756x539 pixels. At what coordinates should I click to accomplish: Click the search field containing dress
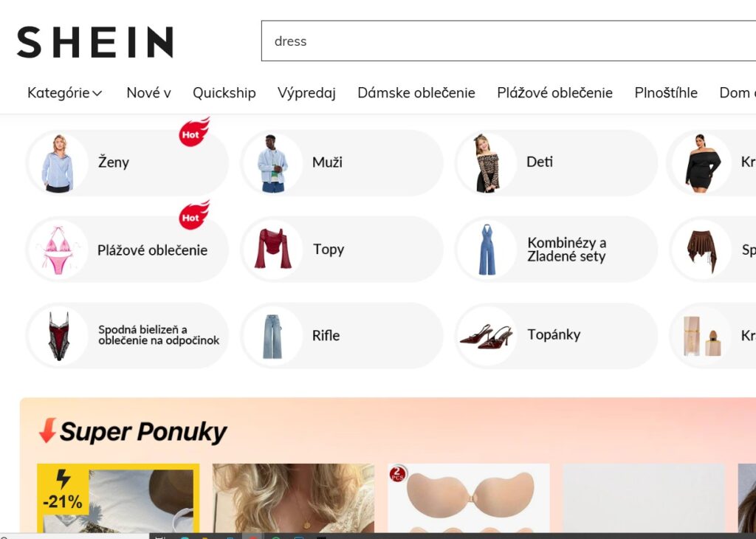click(509, 41)
